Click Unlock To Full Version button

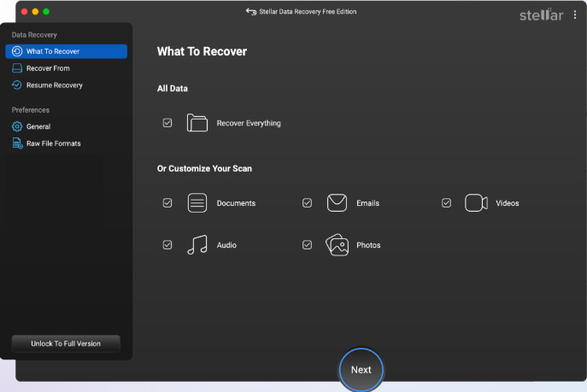click(x=66, y=343)
